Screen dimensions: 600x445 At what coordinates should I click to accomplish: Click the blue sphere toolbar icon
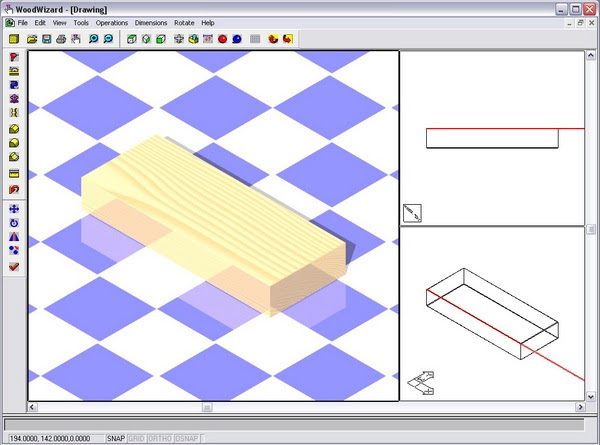[x=237, y=39]
